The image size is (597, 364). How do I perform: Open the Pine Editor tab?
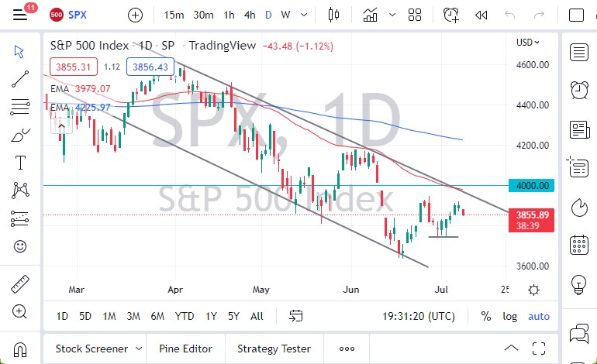186,349
